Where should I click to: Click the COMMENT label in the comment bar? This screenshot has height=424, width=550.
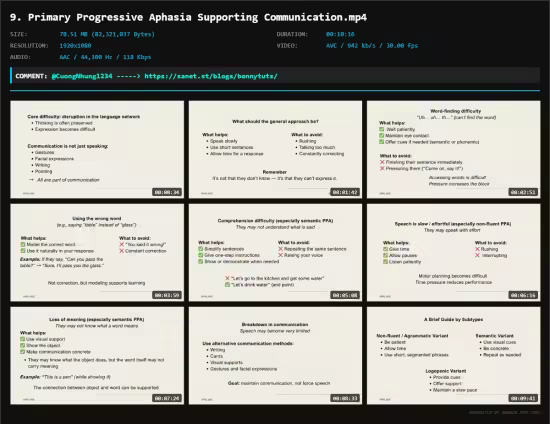[x=31, y=76]
